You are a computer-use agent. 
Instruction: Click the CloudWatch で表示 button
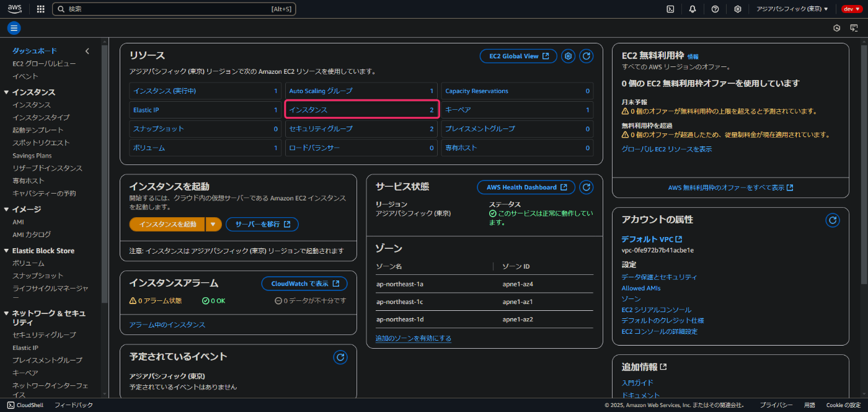click(x=304, y=284)
